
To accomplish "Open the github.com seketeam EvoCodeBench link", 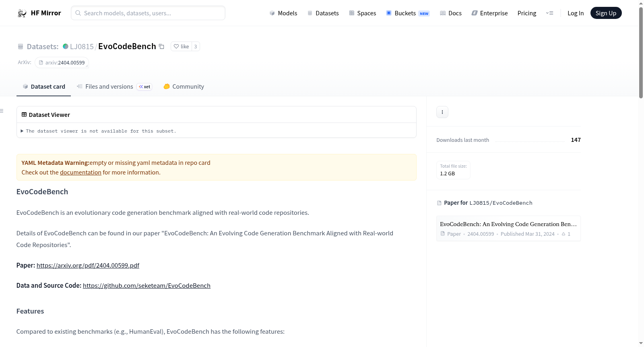I will tap(147, 285).
